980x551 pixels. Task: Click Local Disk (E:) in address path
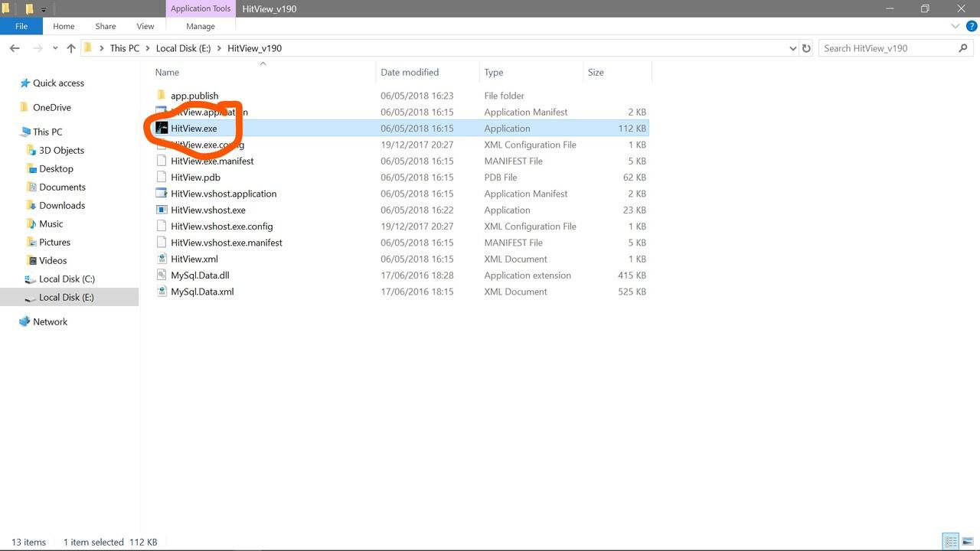click(x=183, y=48)
